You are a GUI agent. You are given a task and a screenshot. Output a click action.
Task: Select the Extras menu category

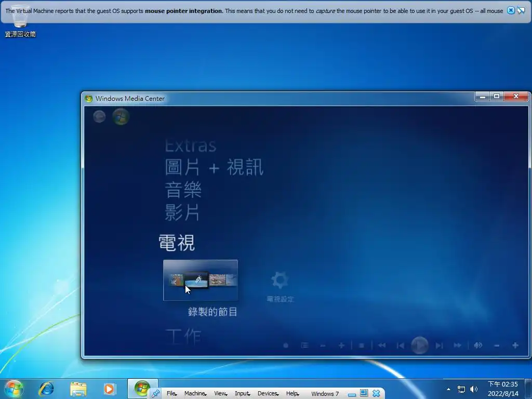[190, 146]
